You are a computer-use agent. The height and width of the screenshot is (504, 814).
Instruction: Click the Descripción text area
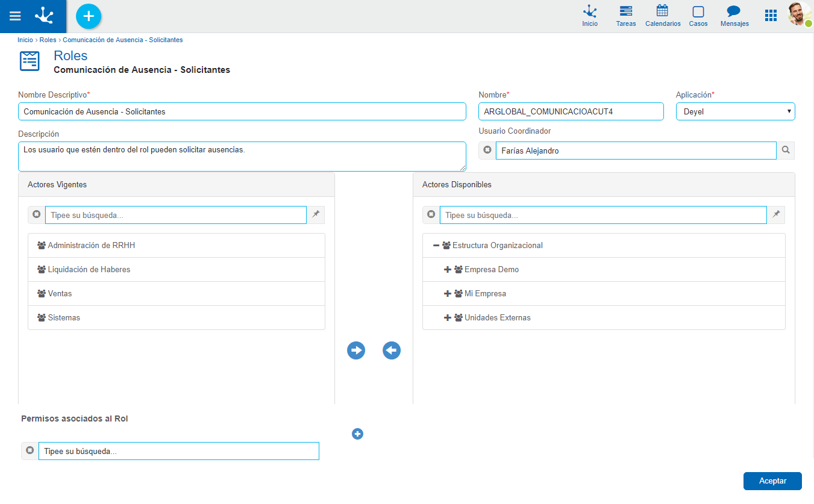(242, 157)
